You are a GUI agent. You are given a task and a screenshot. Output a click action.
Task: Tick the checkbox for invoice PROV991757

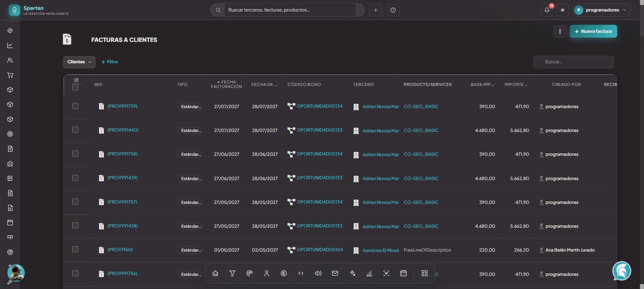[75, 201]
